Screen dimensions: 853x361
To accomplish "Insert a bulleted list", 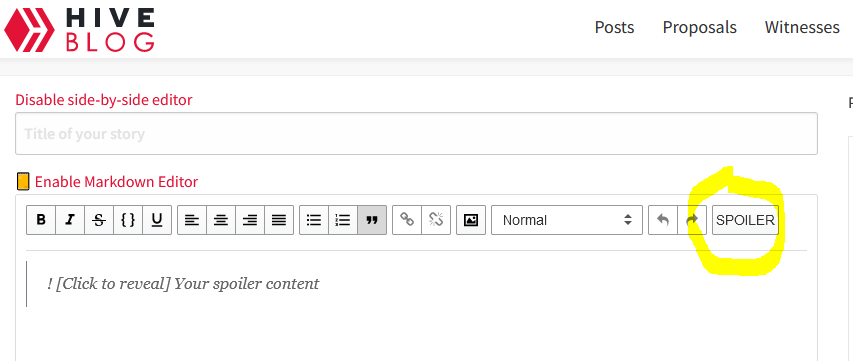I will 314,220.
